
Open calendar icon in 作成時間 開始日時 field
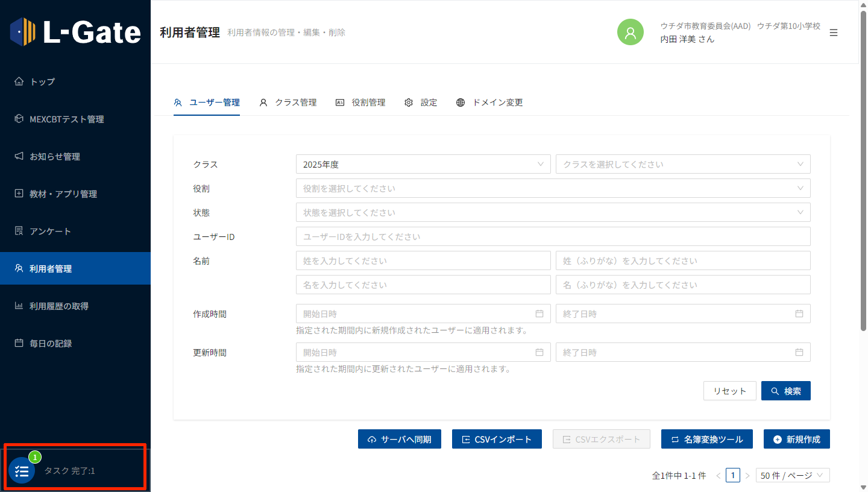tap(539, 314)
